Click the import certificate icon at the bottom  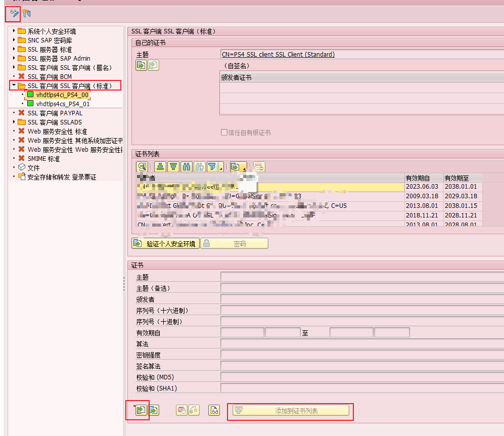[141, 410]
